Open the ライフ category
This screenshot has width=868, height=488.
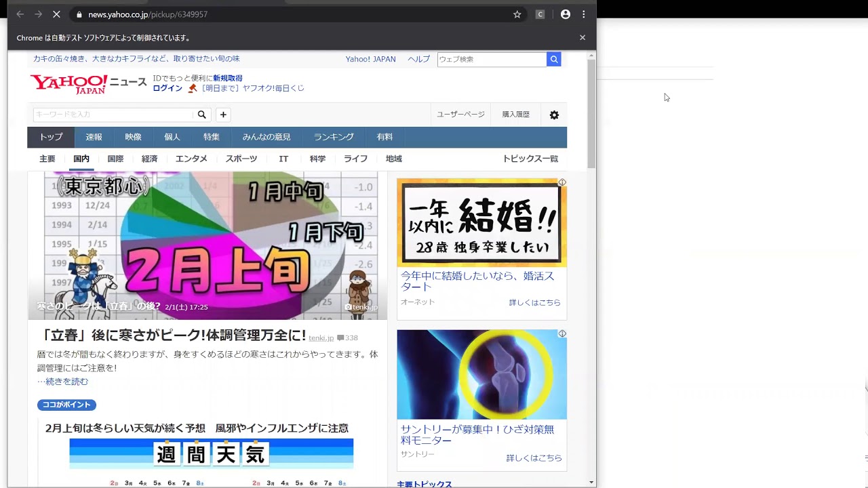coord(355,159)
